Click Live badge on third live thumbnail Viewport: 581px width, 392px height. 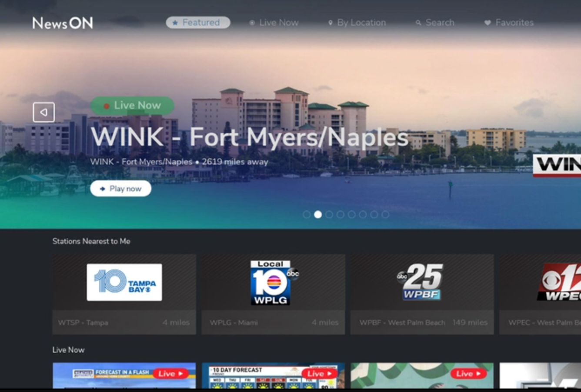tap(468, 374)
